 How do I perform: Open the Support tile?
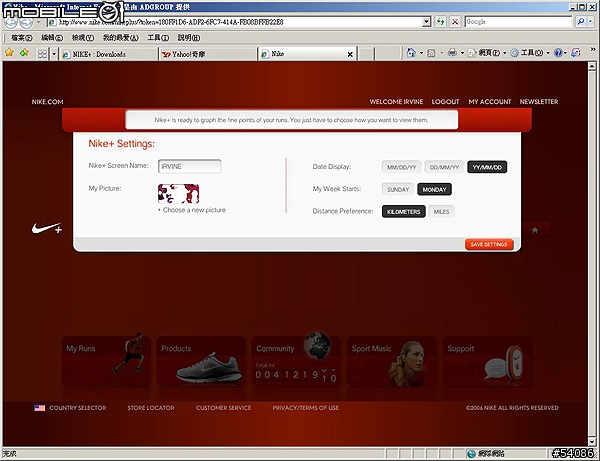pyautogui.click(x=487, y=362)
